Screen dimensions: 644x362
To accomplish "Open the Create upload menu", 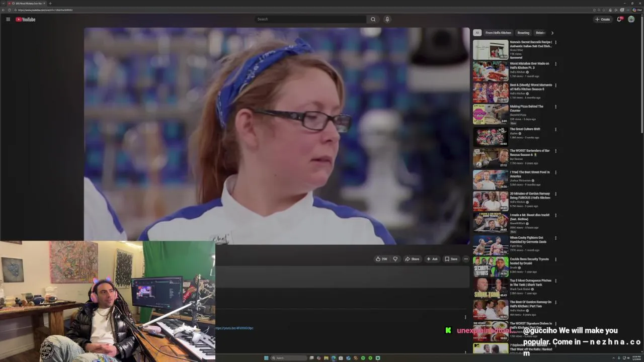I will pos(602,19).
